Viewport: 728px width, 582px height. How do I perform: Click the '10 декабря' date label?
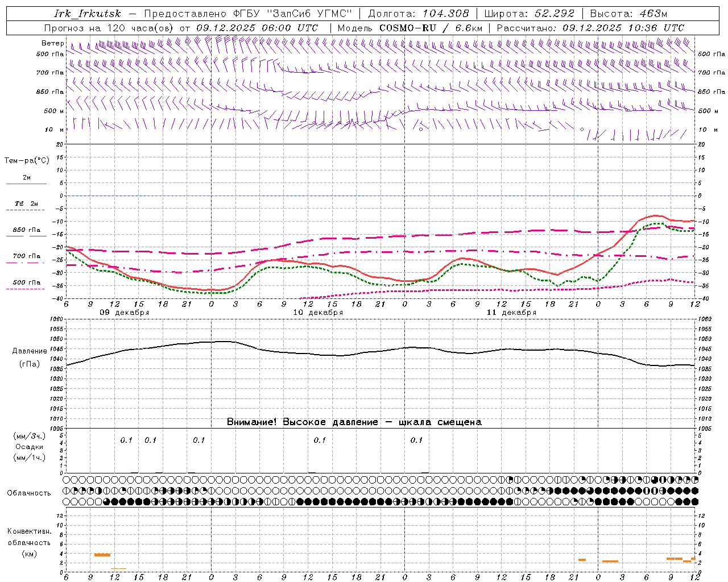click(x=318, y=313)
